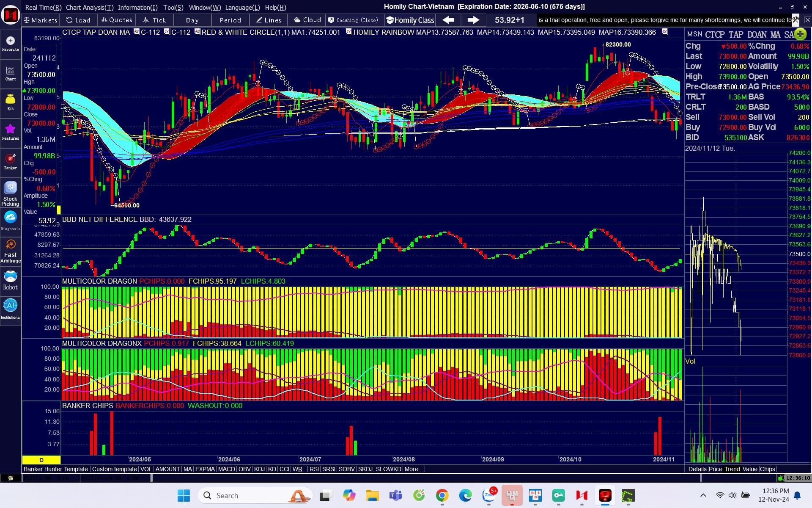Screen dimensions: 812x508
Task: Click the Homily red logo icon
Action: 10,15
